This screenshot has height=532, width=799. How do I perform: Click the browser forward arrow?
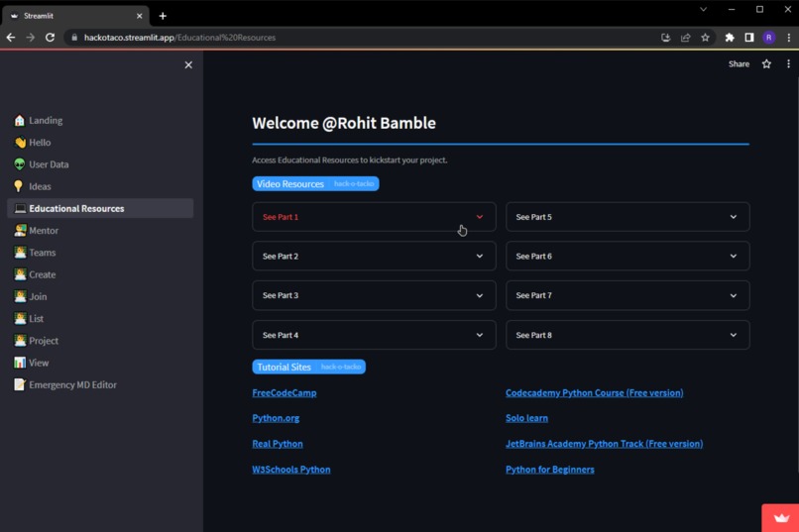(x=30, y=38)
